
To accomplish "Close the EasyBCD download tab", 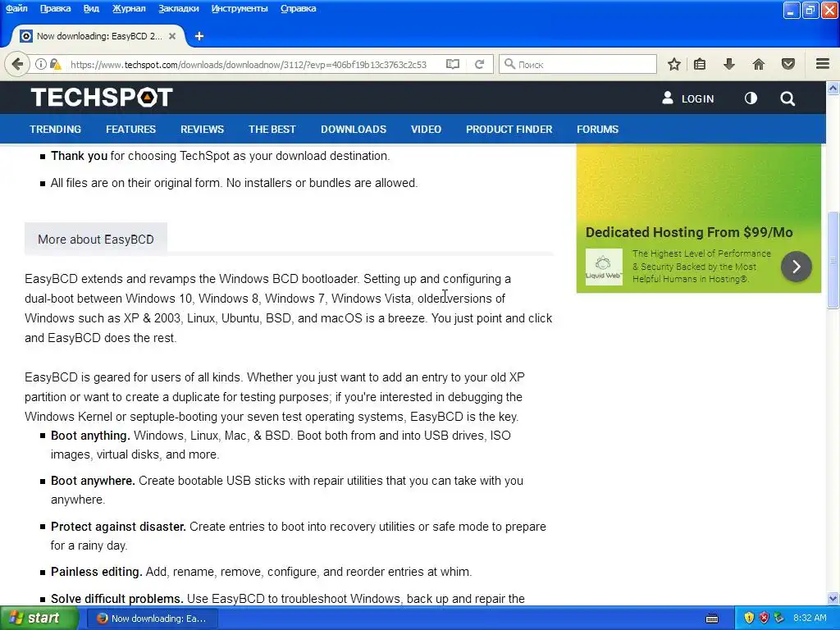I will [172, 36].
